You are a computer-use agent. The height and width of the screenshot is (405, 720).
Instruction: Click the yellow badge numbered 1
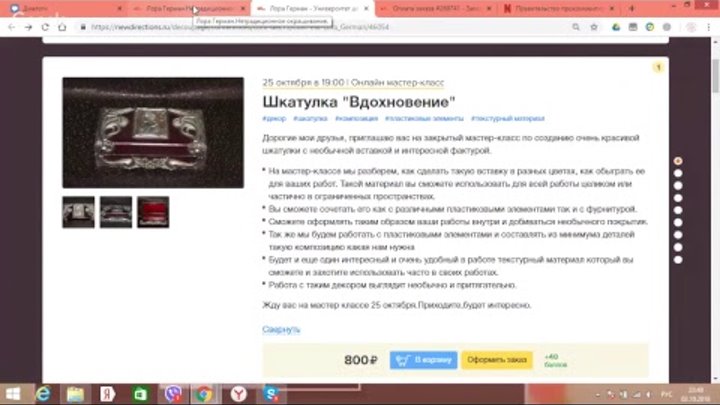[x=658, y=68]
